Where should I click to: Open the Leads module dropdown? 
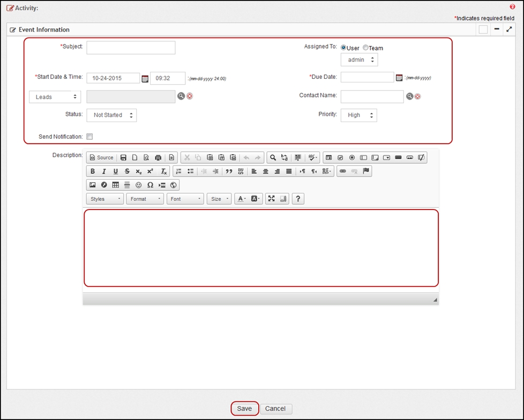tap(55, 97)
